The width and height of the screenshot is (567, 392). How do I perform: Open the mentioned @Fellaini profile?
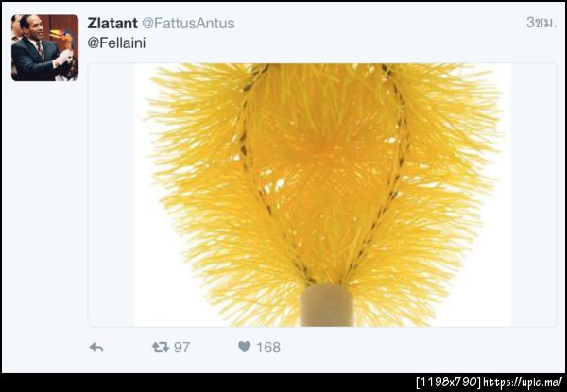coord(116,43)
